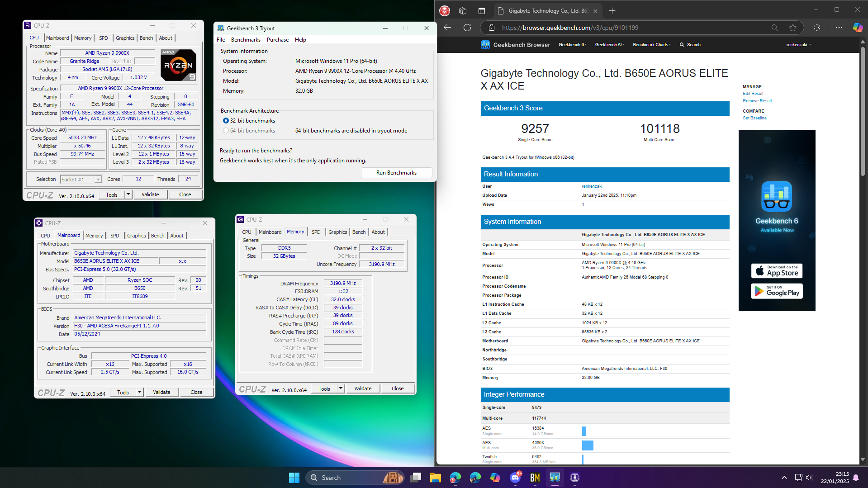Click the browser back arrow icon
Viewport: 868px width, 488px height.
(x=447, y=28)
